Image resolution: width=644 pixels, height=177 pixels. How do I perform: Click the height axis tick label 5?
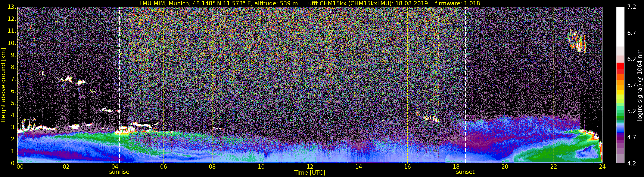[x=13, y=103]
